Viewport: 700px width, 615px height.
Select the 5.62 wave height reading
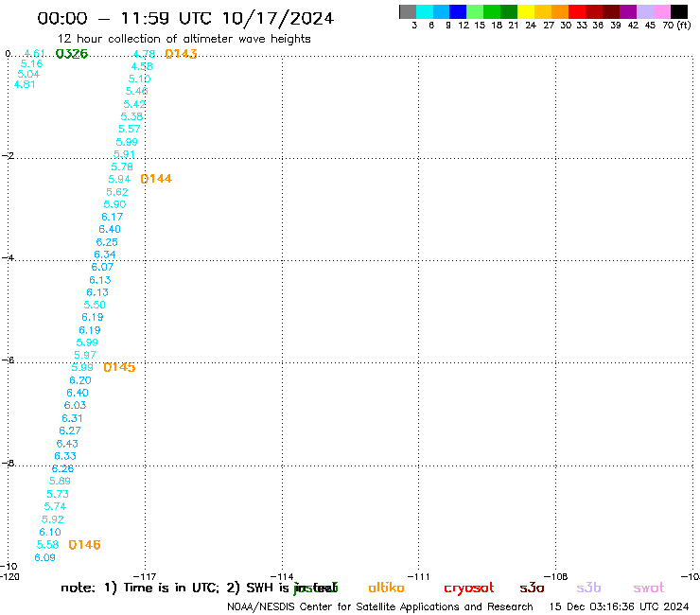[117, 192]
